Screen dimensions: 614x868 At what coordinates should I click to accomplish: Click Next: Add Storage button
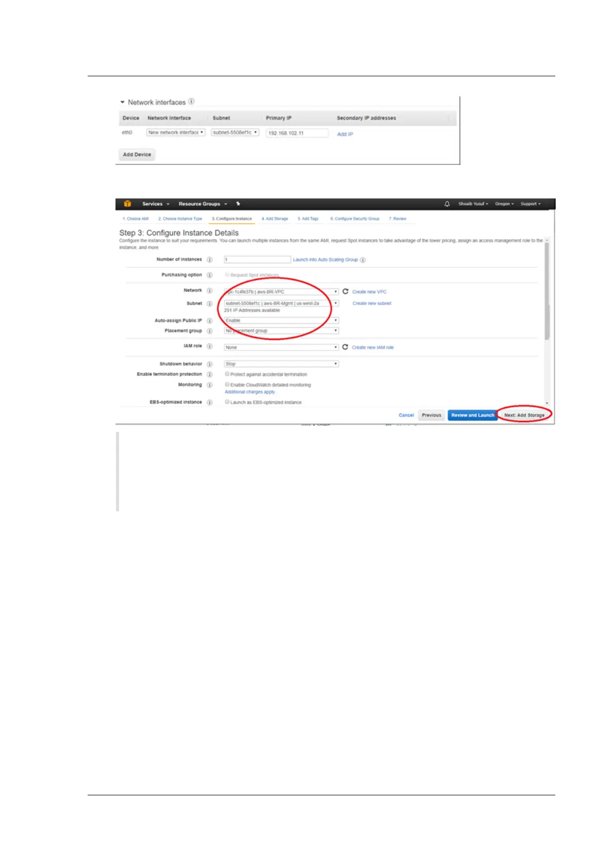pos(524,415)
